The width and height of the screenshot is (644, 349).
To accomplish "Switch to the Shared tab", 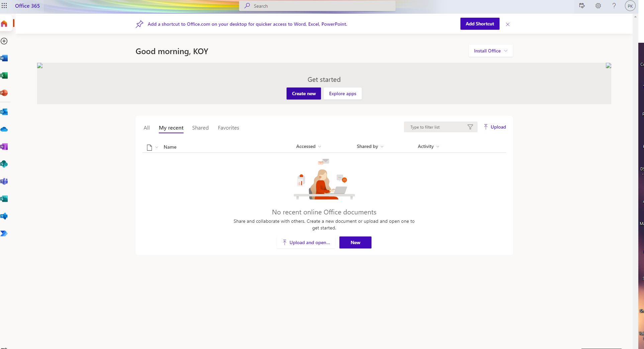I will 200,128.
